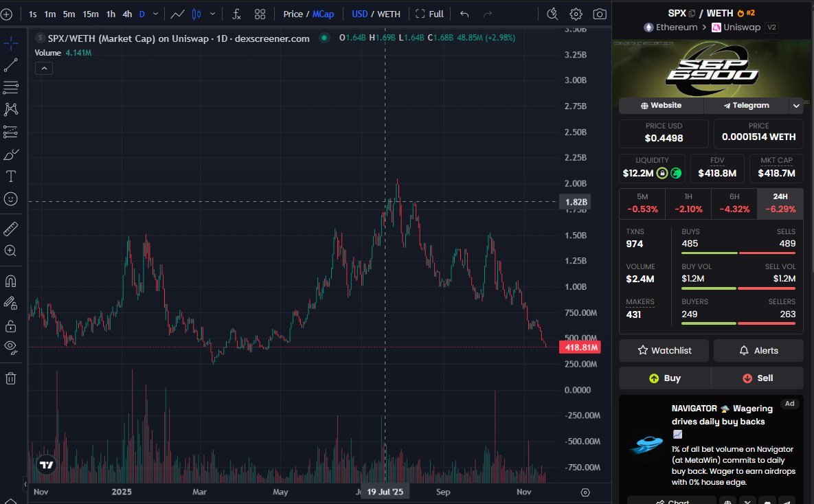The image size is (814, 504).
Task: Select the 5m timeframe
Action: tap(69, 14)
